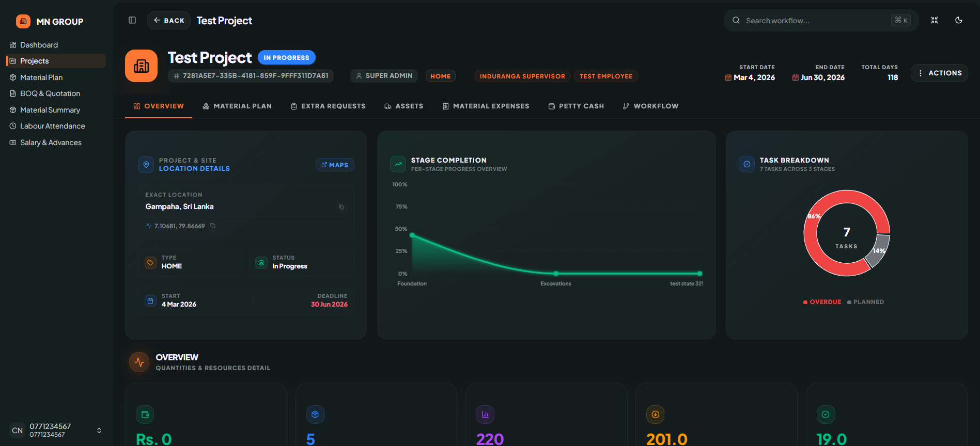The image size is (980, 446).
Task: Click the TEST EMPLOYEE badge
Action: [x=606, y=76]
